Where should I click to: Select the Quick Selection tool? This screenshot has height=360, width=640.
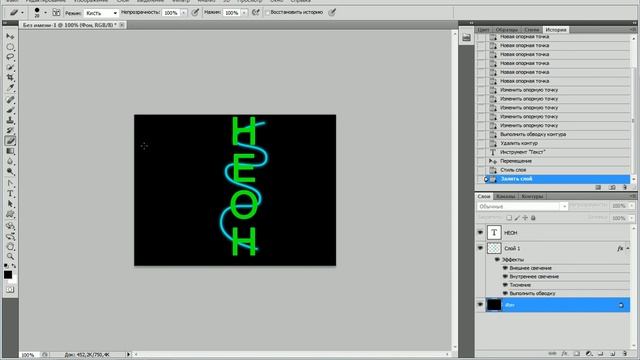coord(10,67)
